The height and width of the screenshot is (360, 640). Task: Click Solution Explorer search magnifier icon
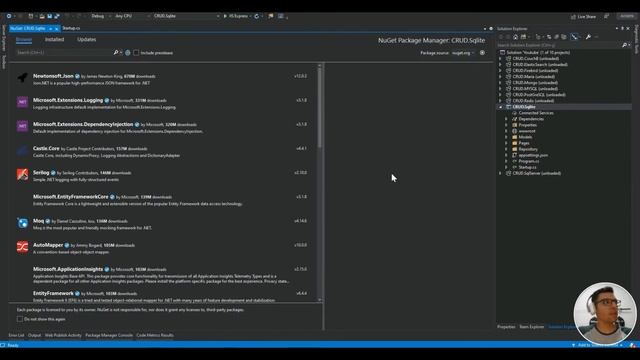point(624,45)
